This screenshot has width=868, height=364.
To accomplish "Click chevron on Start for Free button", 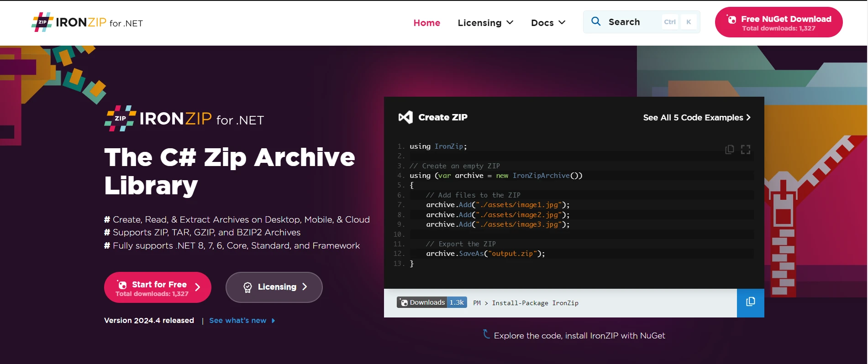I will click(x=198, y=287).
